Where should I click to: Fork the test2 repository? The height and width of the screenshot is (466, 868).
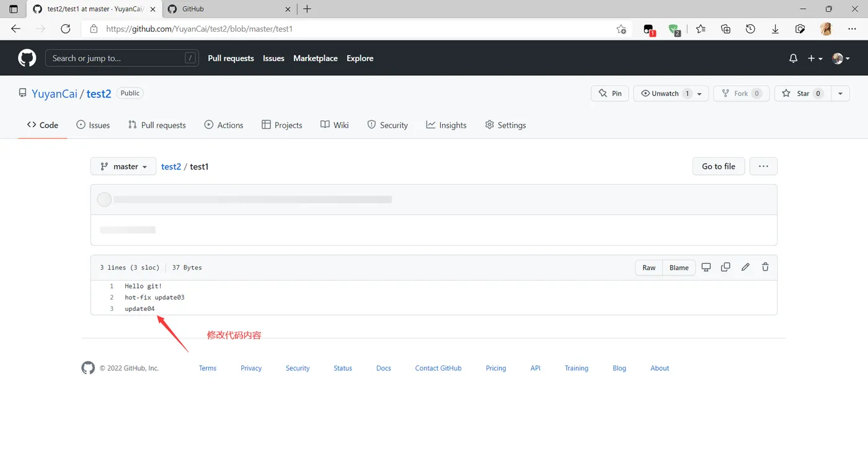click(742, 94)
